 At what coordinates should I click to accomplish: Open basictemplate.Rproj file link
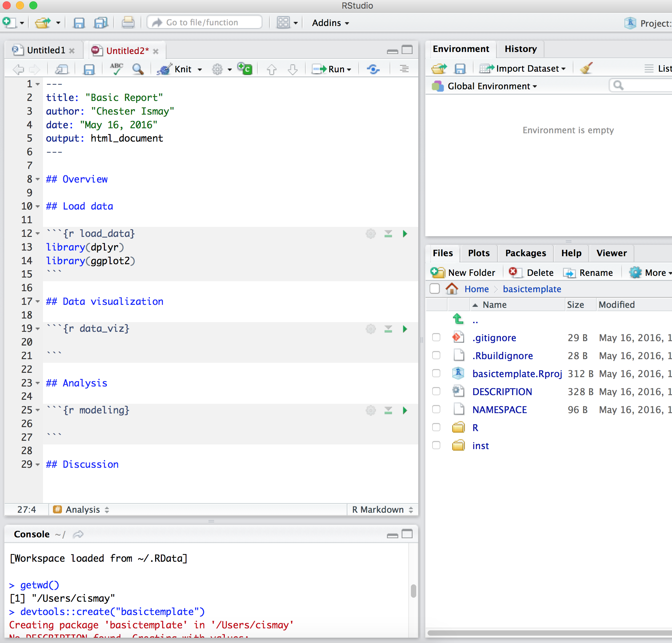point(517,373)
